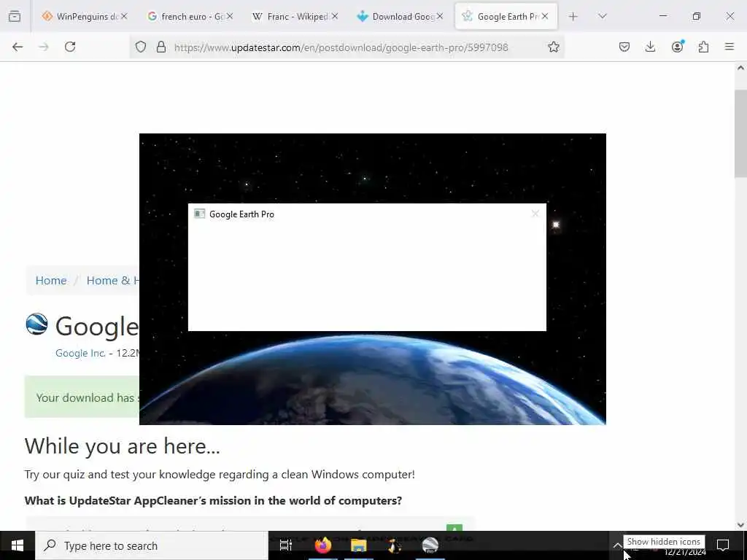Close the french euro tab
747x560 pixels.
tap(230, 16)
